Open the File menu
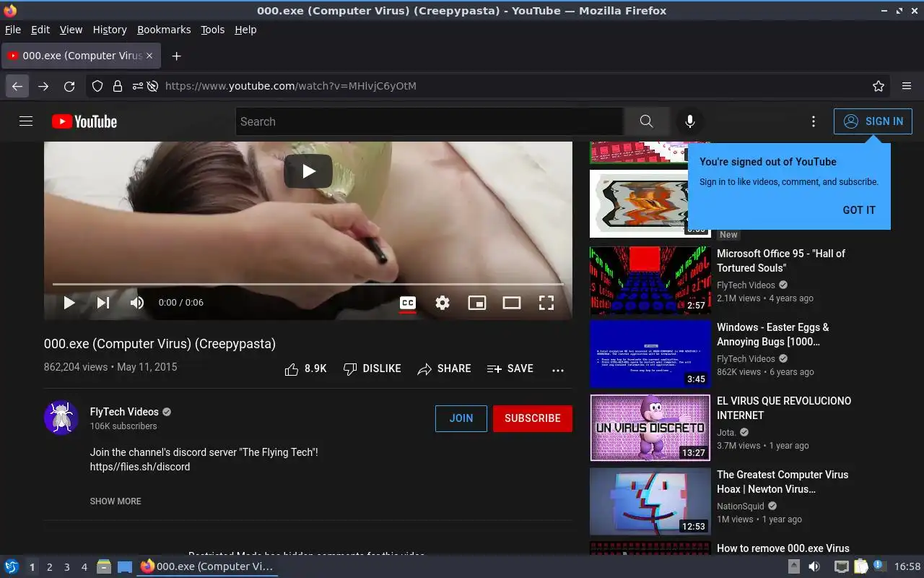This screenshot has width=924, height=578. 13,30
